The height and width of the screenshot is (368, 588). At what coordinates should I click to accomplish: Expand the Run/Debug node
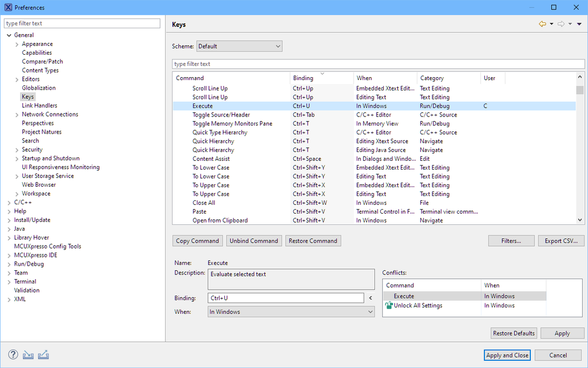pyautogui.click(x=9, y=264)
